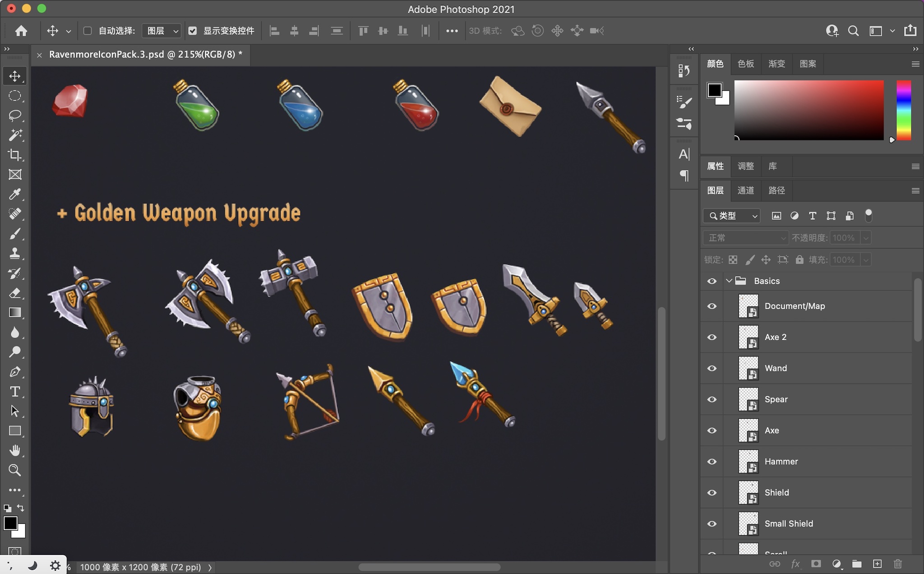Create a new layer in Layers panel
Image resolution: width=924 pixels, height=574 pixels.
click(877, 564)
